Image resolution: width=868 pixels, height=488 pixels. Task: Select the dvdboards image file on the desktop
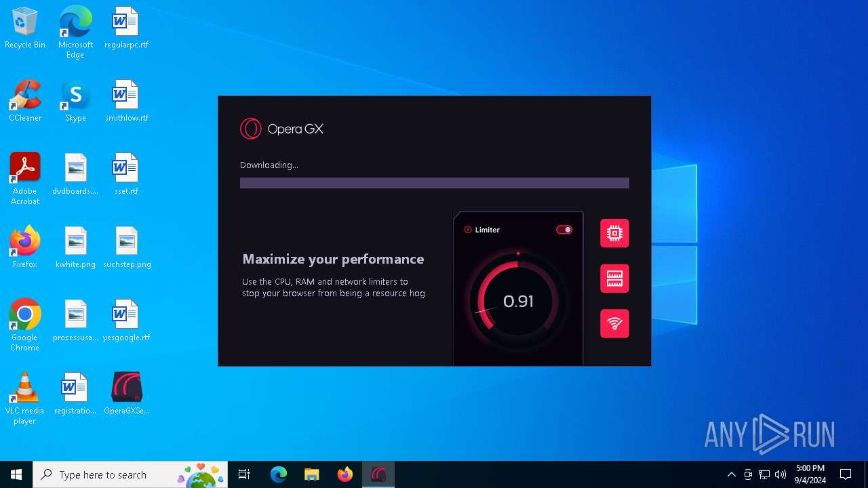point(75,175)
